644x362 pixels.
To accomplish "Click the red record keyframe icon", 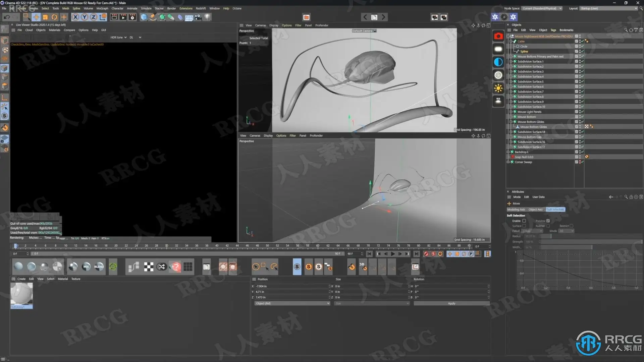I will click(x=426, y=254).
